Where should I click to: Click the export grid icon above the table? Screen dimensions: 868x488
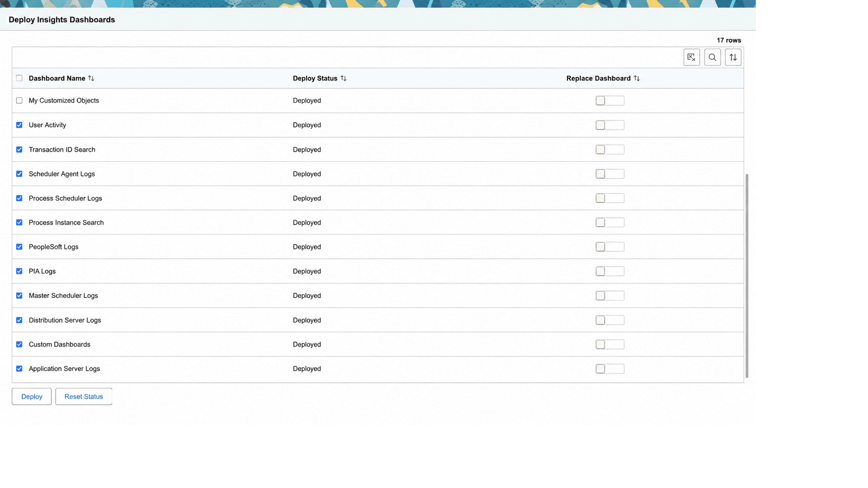[692, 57]
